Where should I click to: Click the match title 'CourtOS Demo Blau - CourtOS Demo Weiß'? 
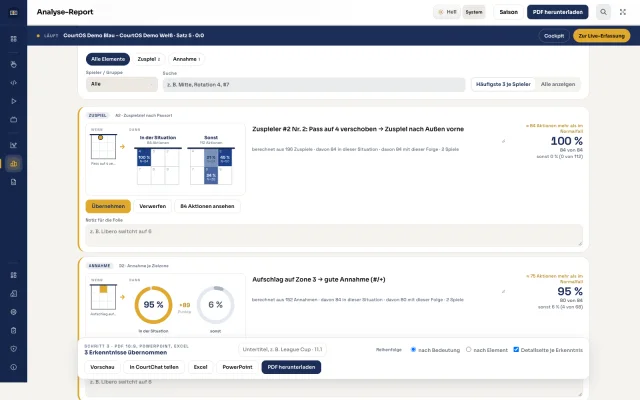click(133, 36)
